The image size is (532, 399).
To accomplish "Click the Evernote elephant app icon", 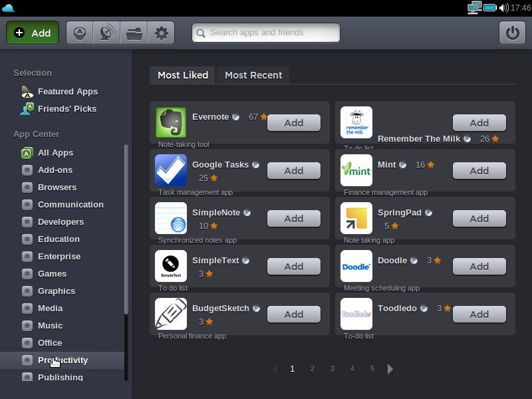I will coord(171,122).
